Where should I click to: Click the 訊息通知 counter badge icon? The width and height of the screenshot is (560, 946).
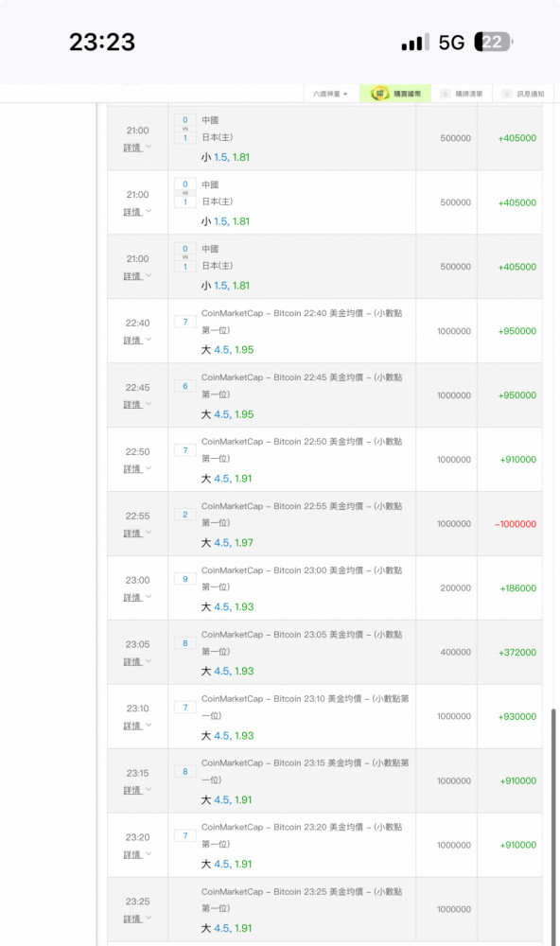[507, 94]
